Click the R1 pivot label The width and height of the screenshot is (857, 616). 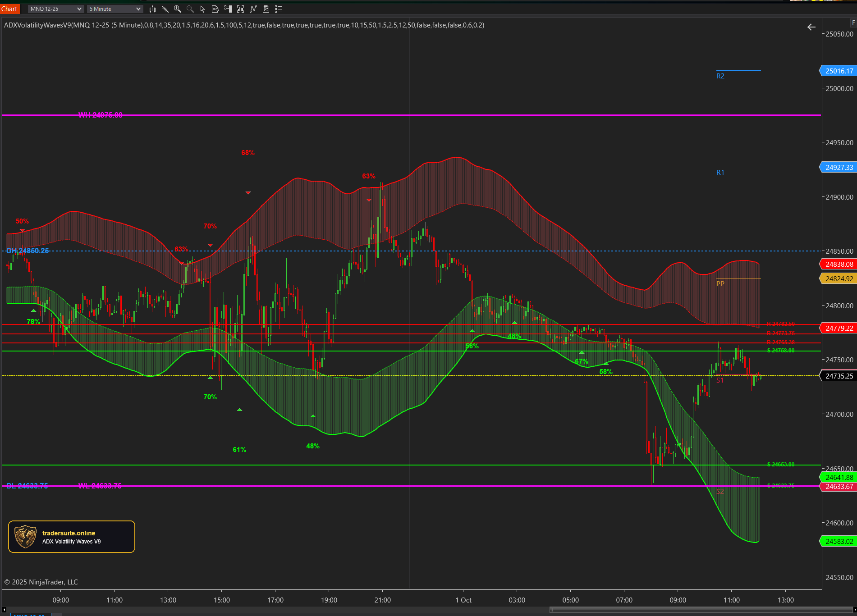coord(720,173)
